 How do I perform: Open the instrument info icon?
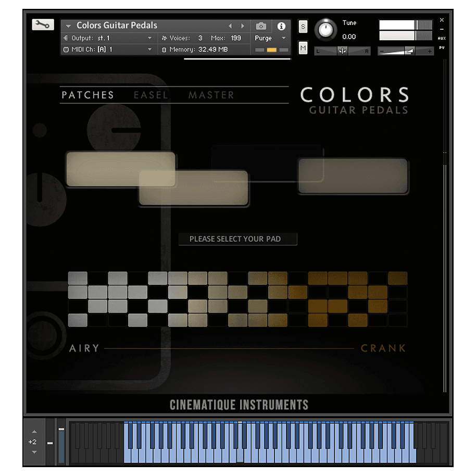point(281,27)
